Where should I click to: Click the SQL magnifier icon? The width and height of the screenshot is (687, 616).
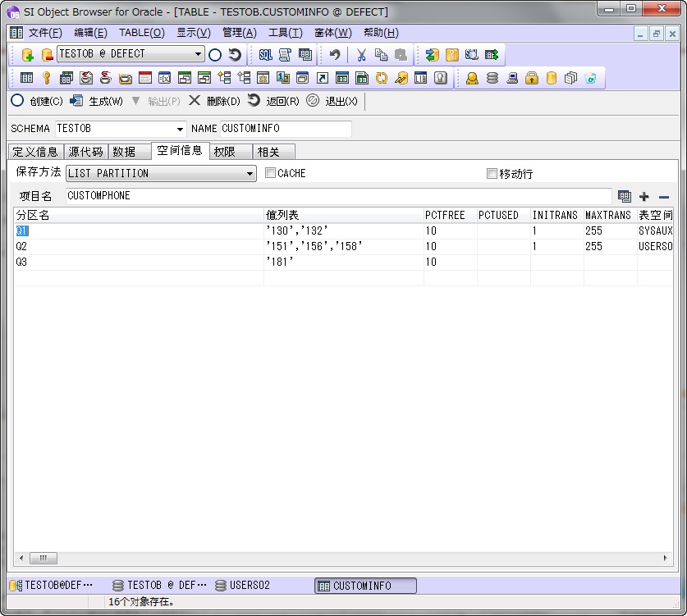[471, 55]
